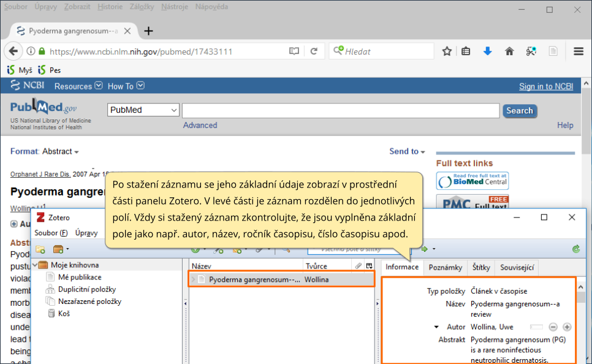
Task: Select Mé publikace in Zotero
Action: coord(80,277)
